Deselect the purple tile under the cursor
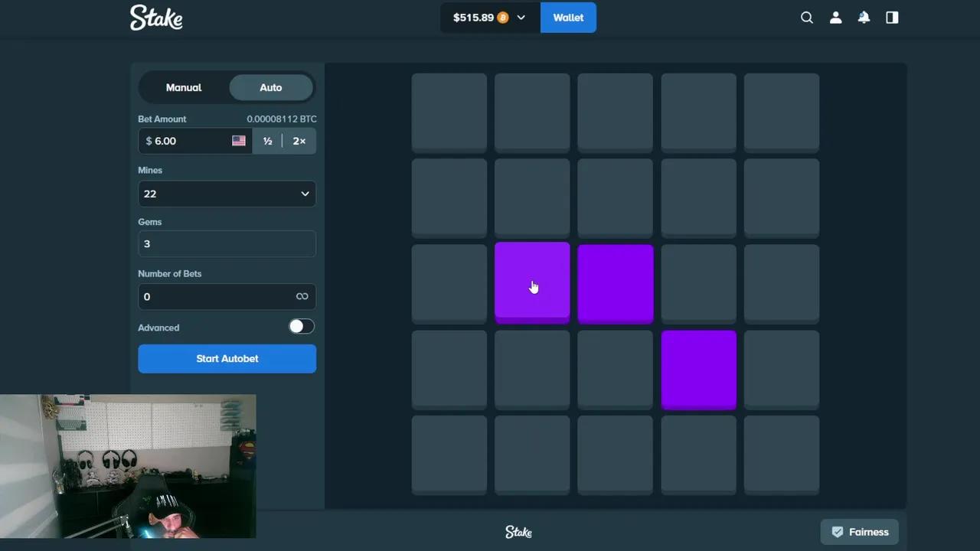Screen dimensions: 980x551 point(532,282)
